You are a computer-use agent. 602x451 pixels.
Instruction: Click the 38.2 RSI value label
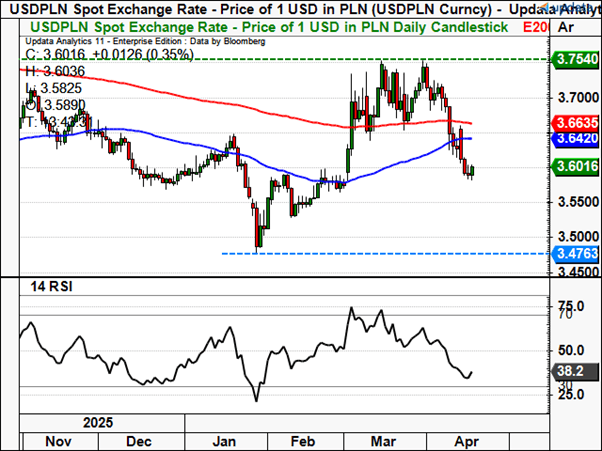coord(570,368)
